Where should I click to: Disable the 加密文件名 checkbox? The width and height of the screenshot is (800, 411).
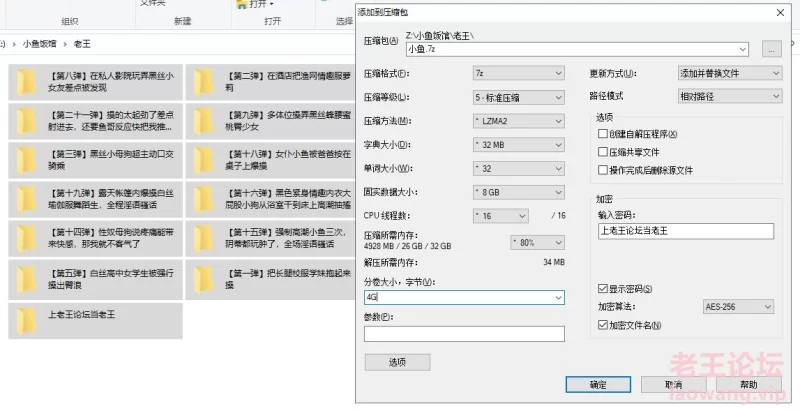tap(602, 324)
